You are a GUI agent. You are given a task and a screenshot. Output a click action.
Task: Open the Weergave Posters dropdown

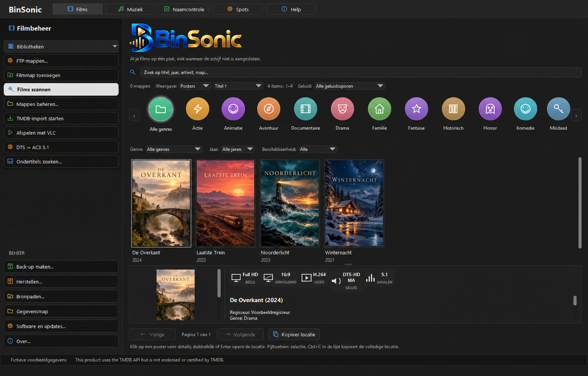tap(195, 86)
